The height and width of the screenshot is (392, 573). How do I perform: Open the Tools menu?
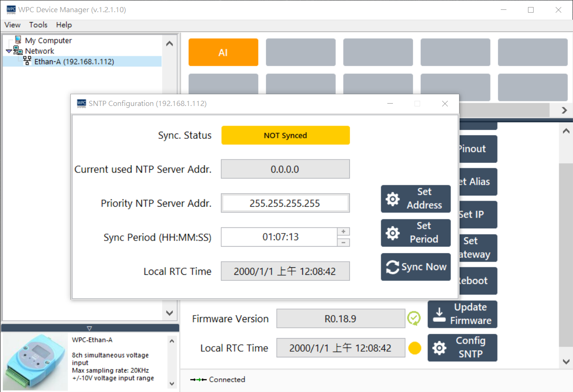coord(38,25)
